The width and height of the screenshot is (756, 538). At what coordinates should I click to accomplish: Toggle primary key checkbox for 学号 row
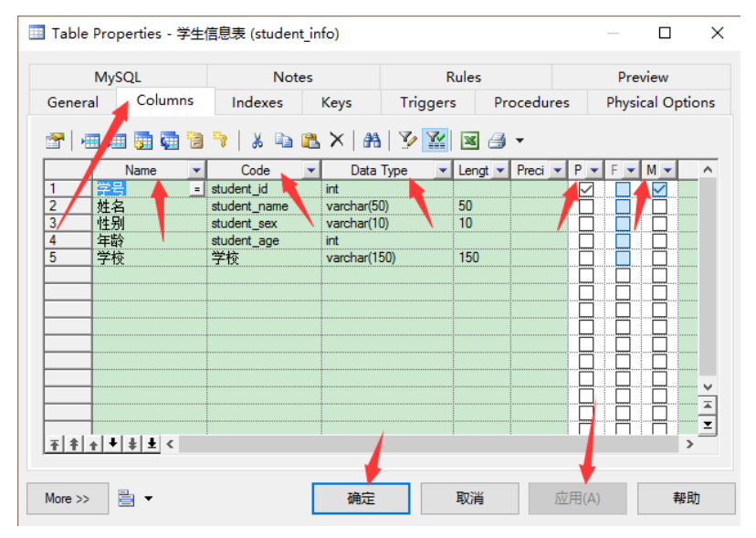pos(586,189)
